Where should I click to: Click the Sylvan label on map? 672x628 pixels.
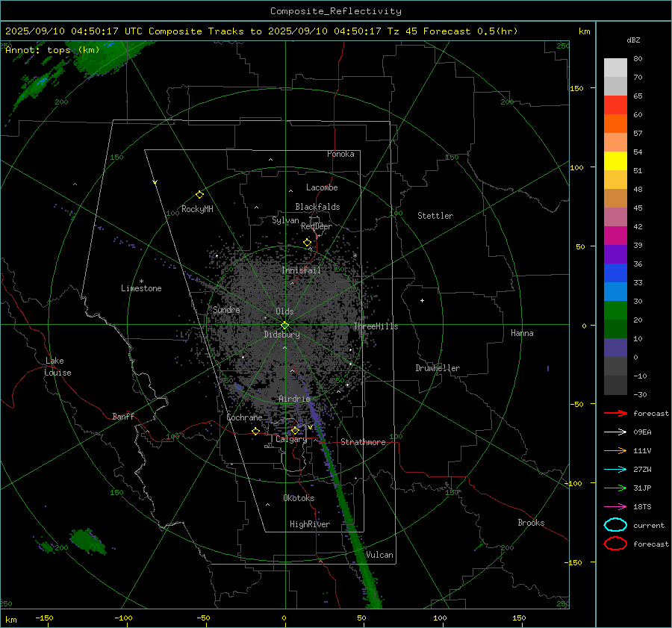285,220
